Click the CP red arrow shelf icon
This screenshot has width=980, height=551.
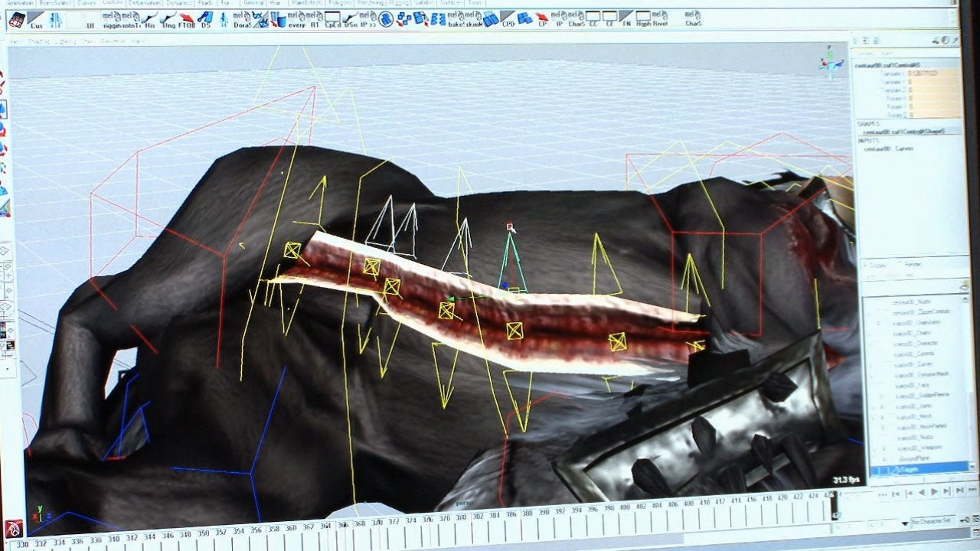pyautogui.click(x=543, y=18)
